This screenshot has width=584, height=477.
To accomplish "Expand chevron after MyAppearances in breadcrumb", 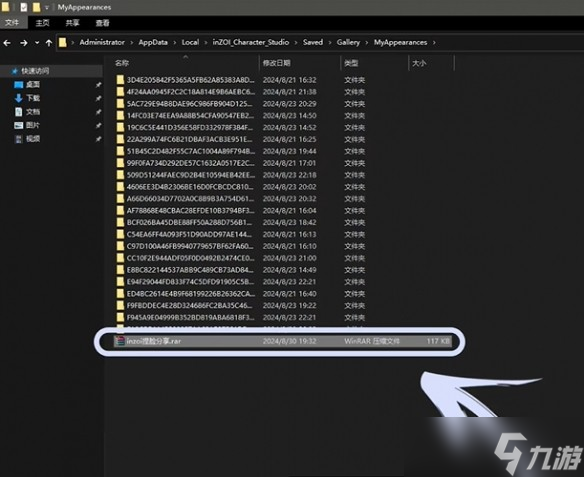I will coord(434,43).
